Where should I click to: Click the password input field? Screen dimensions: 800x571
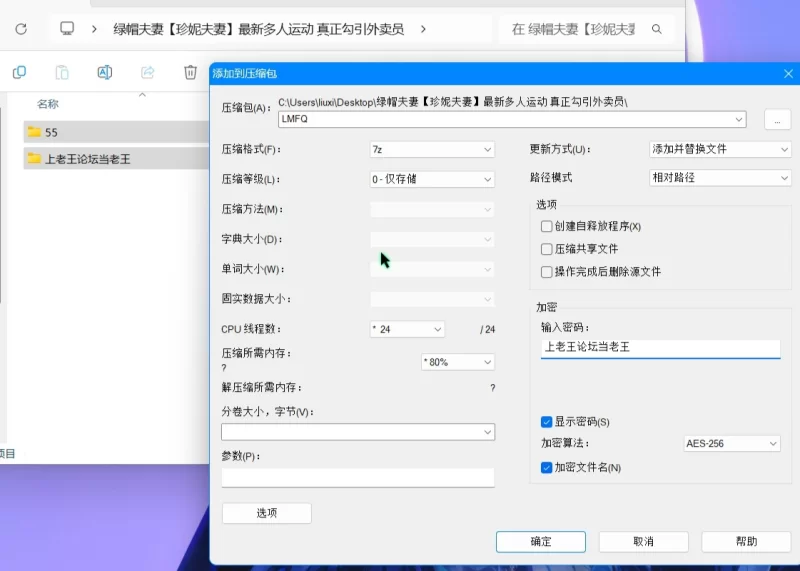661,348
